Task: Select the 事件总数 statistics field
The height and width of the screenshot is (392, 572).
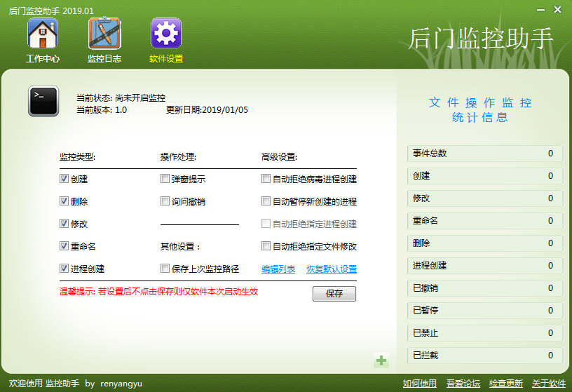Action: tap(484, 154)
